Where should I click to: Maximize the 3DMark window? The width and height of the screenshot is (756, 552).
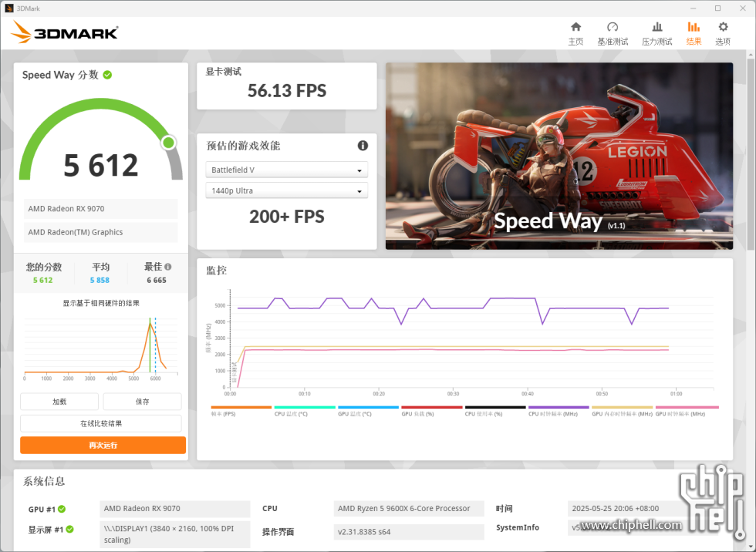[x=718, y=8]
